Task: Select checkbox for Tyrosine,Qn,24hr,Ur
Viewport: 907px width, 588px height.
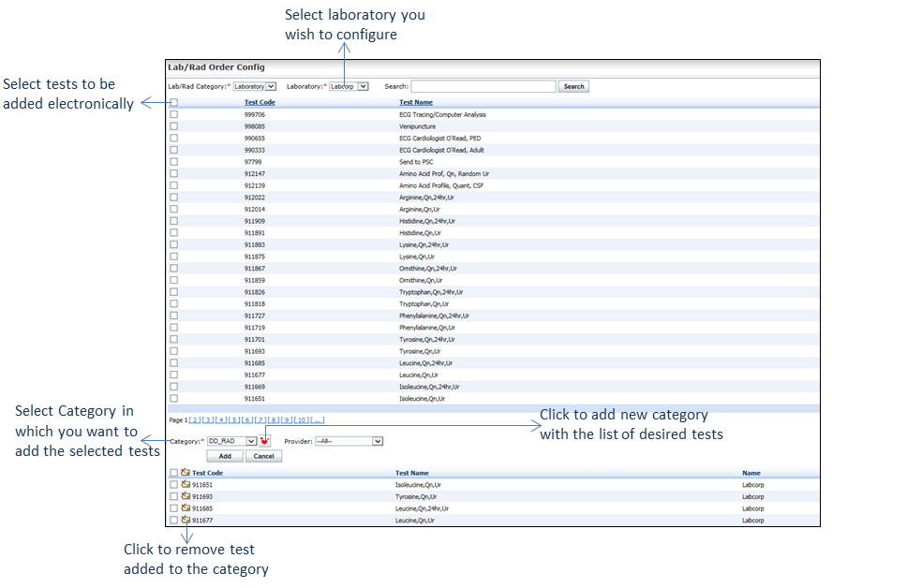Action: pyautogui.click(x=174, y=339)
